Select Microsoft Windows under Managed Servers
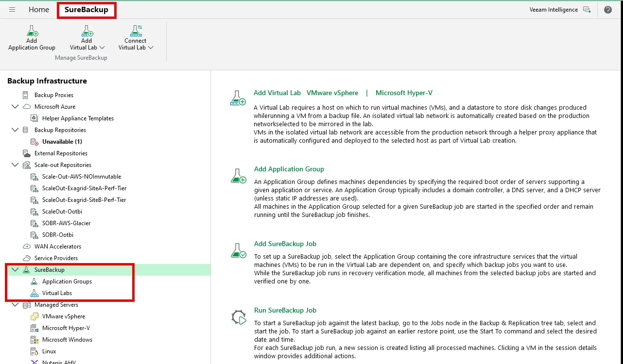Screen dimensions: 623x364 coord(67,340)
